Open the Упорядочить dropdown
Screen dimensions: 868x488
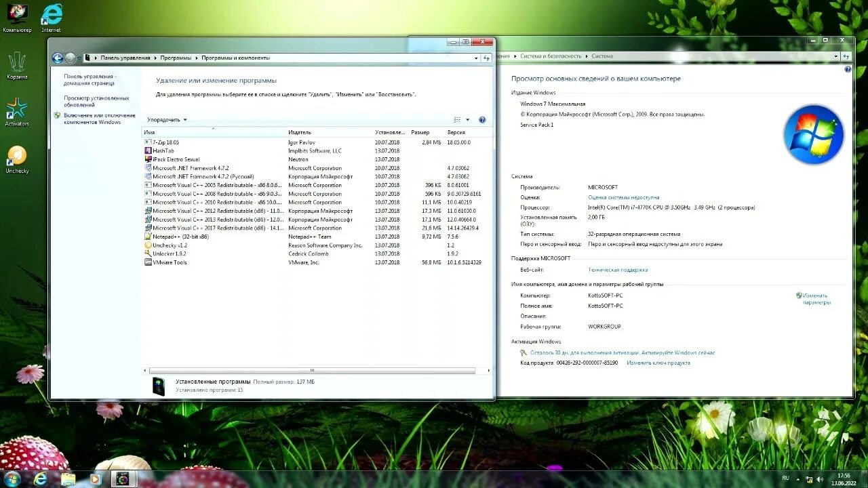click(x=167, y=120)
